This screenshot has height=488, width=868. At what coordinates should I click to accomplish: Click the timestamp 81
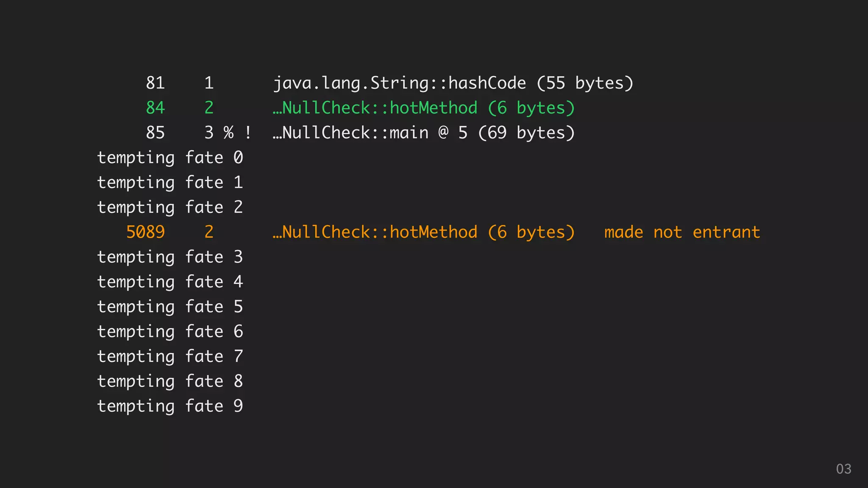(x=156, y=83)
